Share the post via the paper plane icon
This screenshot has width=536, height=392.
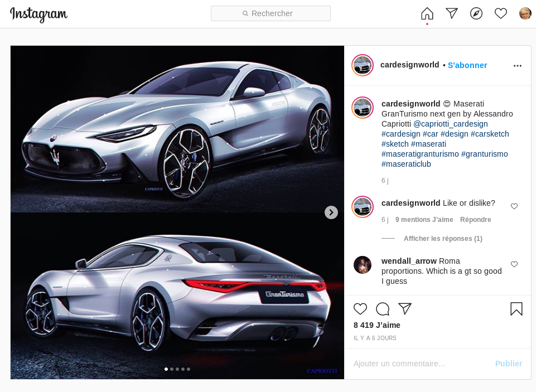tap(404, 308)
